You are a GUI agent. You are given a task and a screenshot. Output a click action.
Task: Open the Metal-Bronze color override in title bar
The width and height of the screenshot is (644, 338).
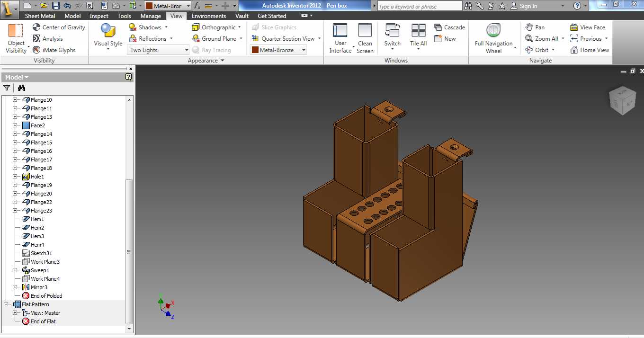pyautogui.click(x=167, y=6)
